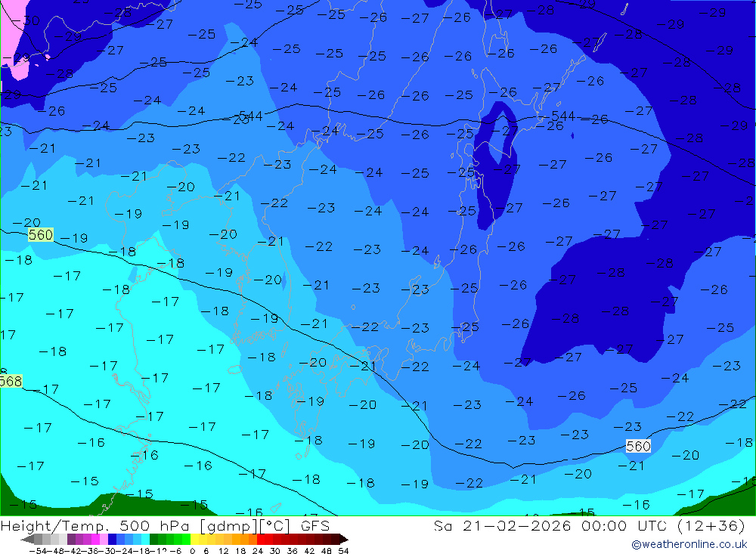Select the 'GFS' model name
This screenshot has width=756, height=554.
click(x=315, y=525)
